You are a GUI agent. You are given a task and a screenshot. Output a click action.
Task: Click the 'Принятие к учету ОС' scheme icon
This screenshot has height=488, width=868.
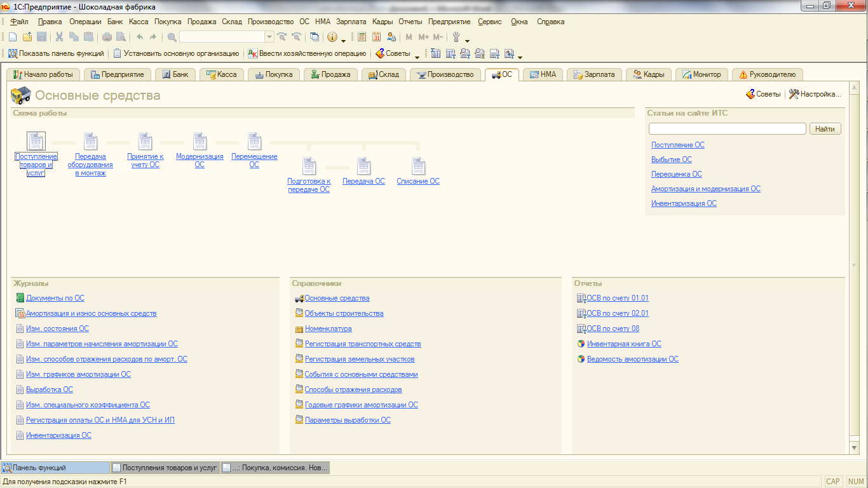[146, 141]
